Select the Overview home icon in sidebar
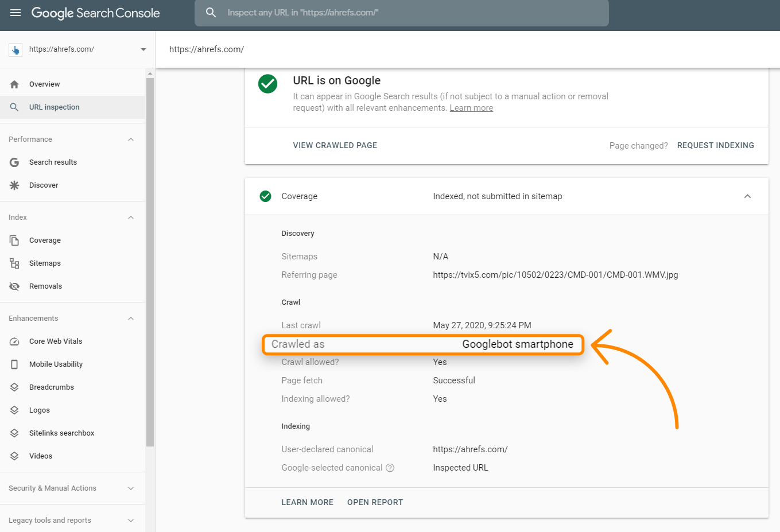The image size is (780, 532). [x=14, y=84]
